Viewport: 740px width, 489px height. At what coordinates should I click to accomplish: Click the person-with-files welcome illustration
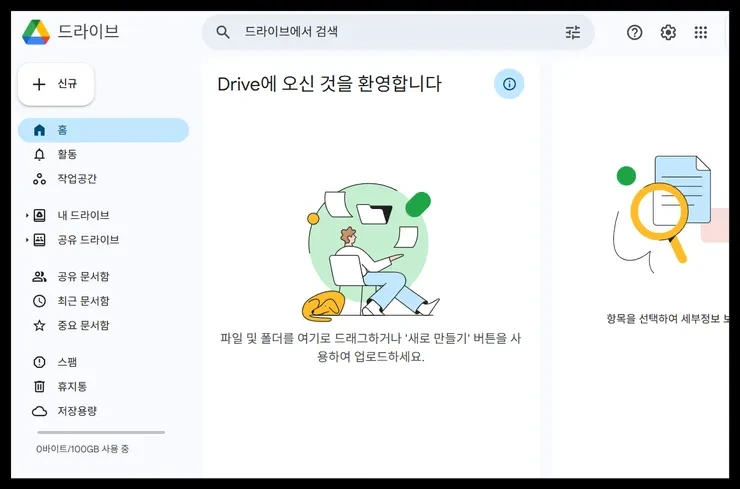[370, 253]
